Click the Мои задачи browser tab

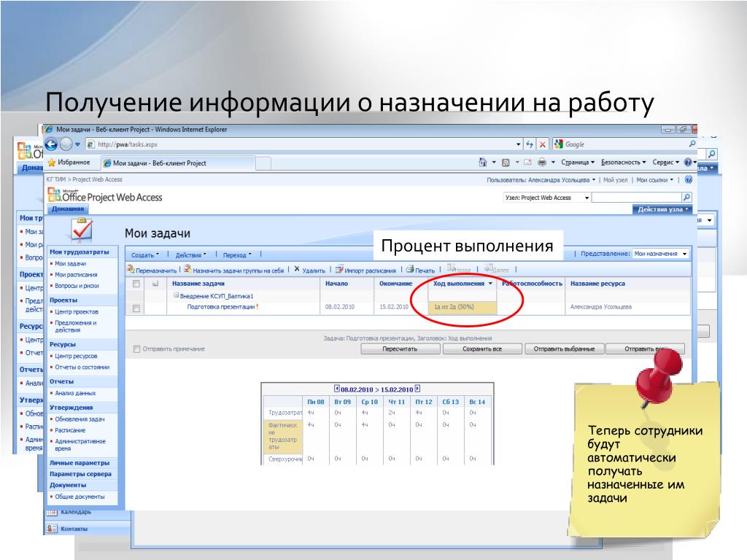pos(177,163)
